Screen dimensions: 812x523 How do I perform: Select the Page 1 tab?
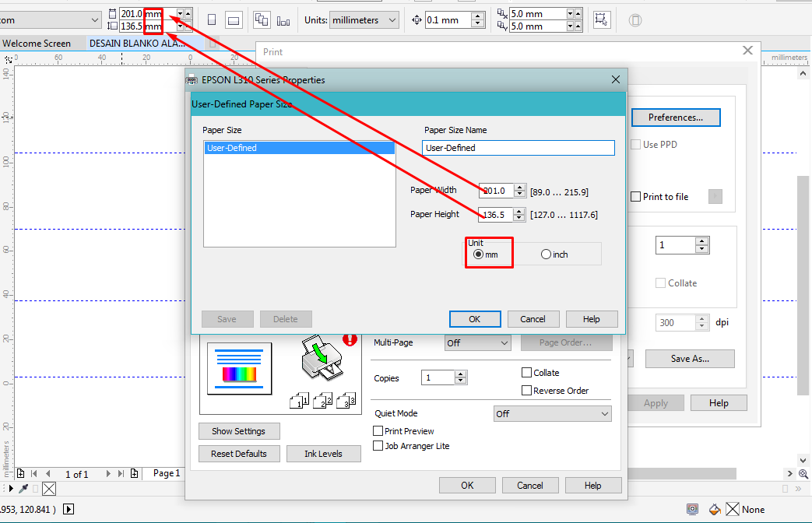167,473
